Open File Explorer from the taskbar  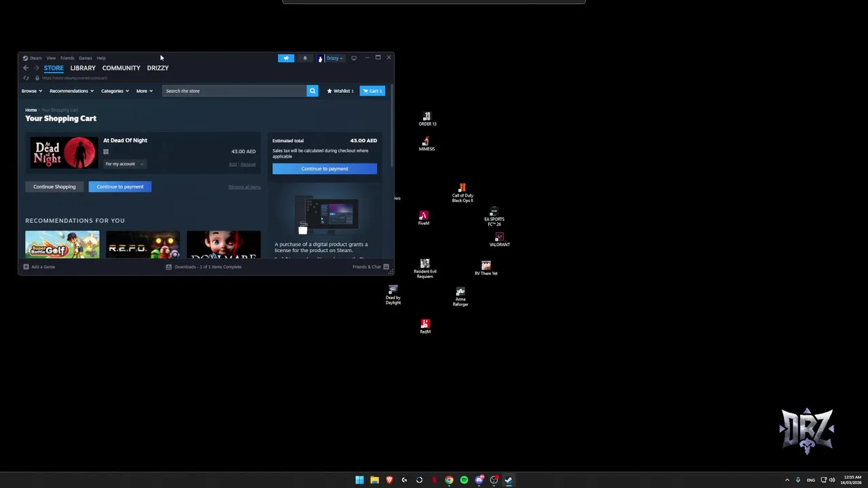pyautogui.click(x=374, y=480)
